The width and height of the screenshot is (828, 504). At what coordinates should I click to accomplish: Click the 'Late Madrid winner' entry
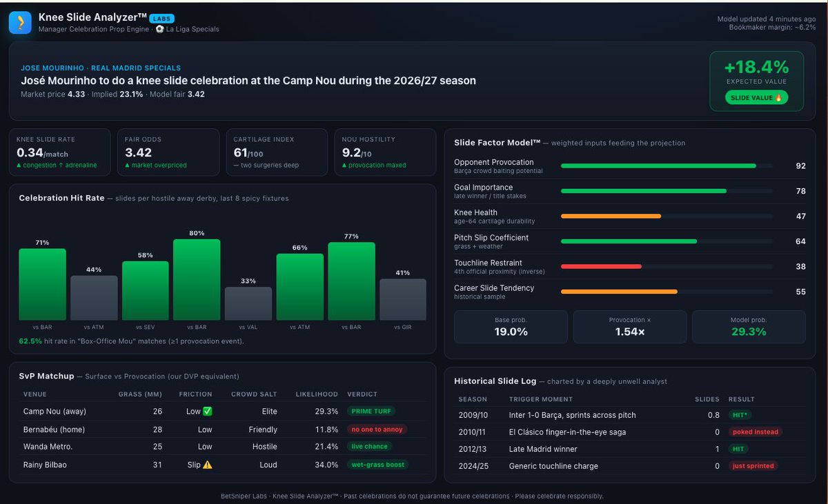point(543,449)
